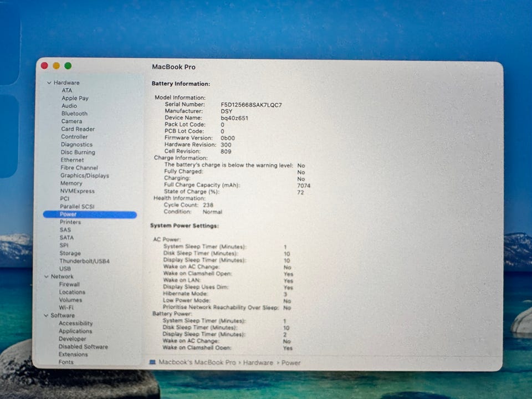Click the yellow minimize window button
The image size is (532, 399).
57,65
